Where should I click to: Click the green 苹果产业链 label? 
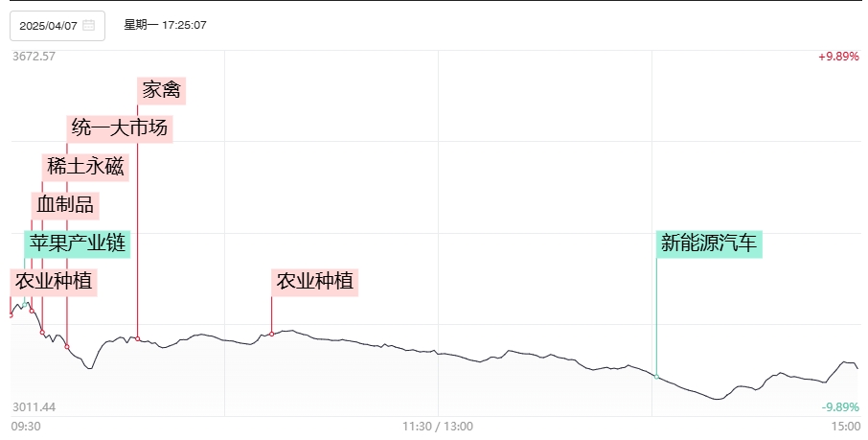[78, 243]
